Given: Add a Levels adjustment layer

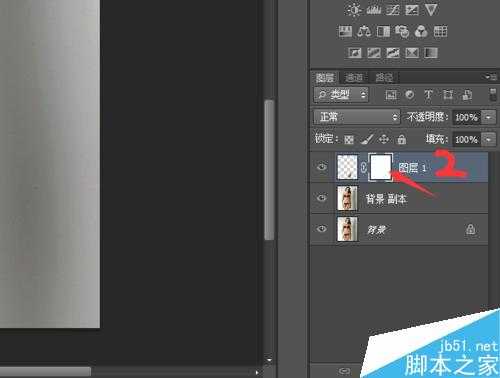Looking at the screenshot, I should [374, 10].
